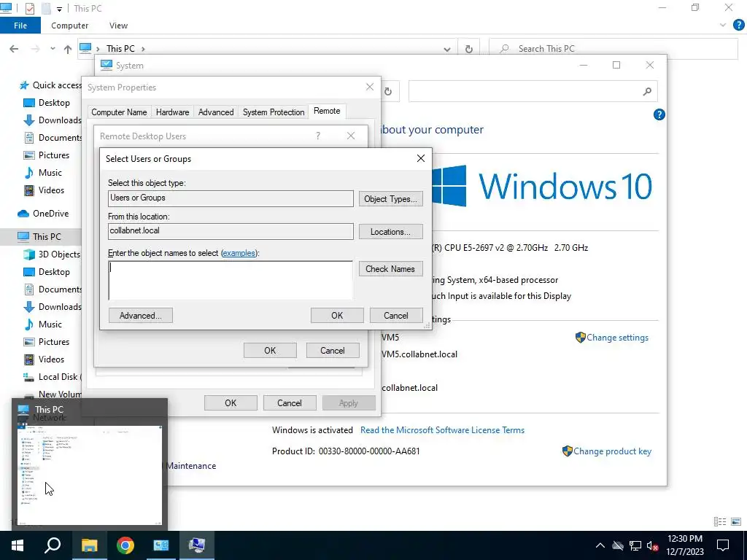Open the Start menu
The width and height of the screenshot is (747, 560).
18,545
